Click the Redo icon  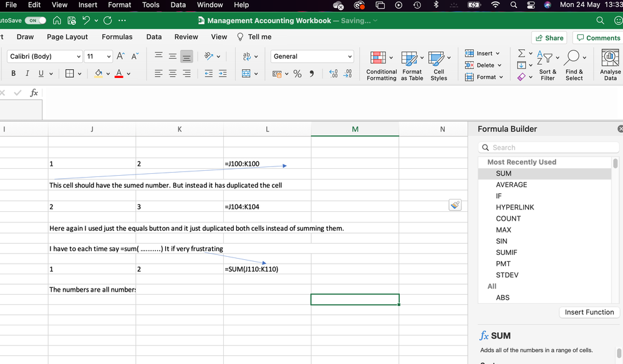pos(107,21)
